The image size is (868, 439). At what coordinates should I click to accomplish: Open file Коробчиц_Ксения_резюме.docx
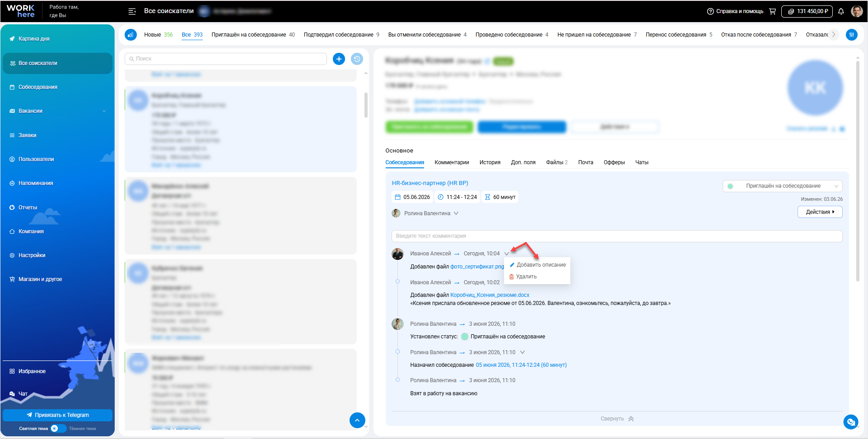(490, 295)
